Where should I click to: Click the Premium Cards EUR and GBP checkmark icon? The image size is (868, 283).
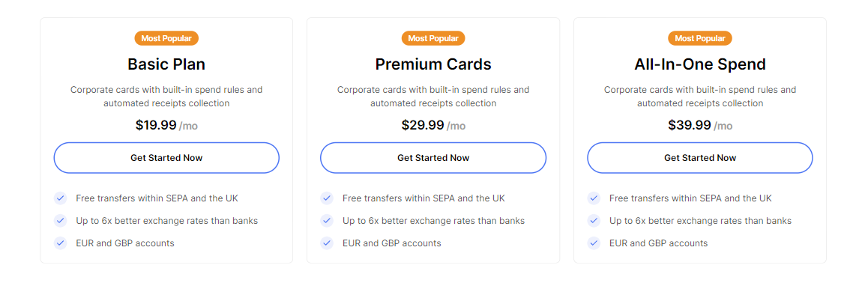[x=327, y=243]
